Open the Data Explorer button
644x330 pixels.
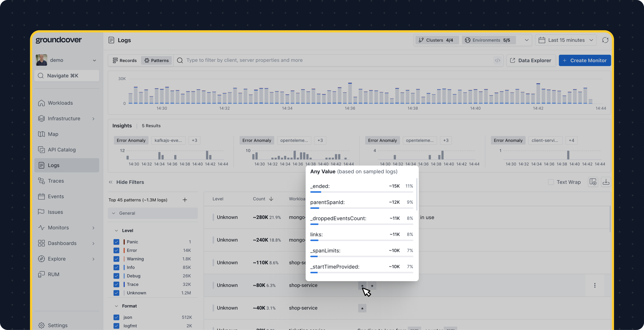(531, 60)
